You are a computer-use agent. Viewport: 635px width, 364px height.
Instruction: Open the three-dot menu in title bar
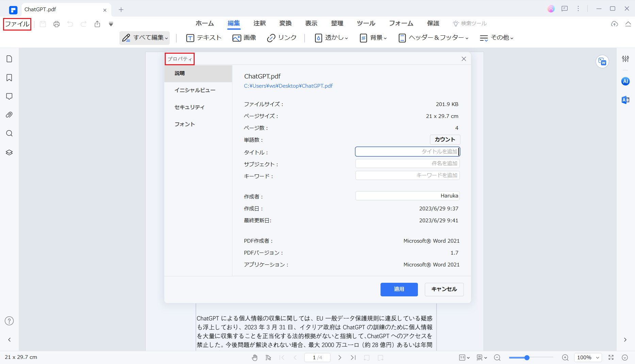point(578,9)
